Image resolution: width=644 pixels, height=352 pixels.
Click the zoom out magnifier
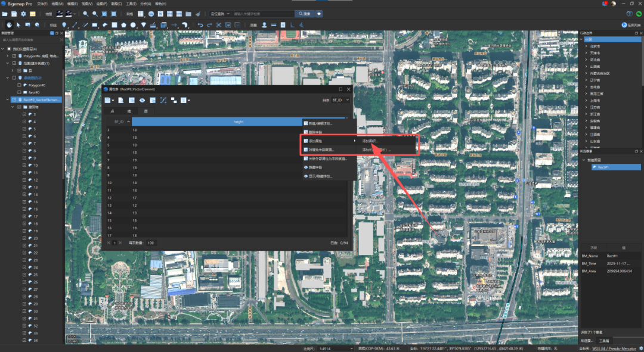tap(95, 14)
